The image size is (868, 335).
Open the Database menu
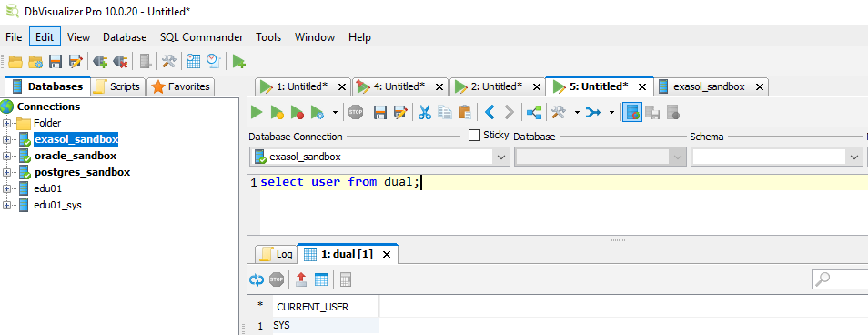[x=125, y=37]
